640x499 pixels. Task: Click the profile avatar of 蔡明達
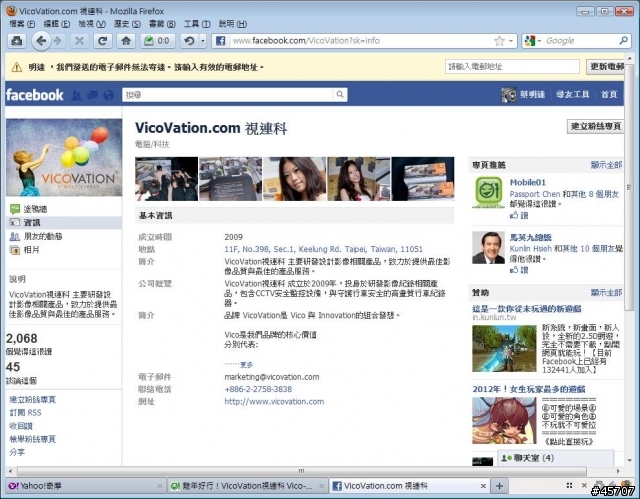(x=509, y=95)
